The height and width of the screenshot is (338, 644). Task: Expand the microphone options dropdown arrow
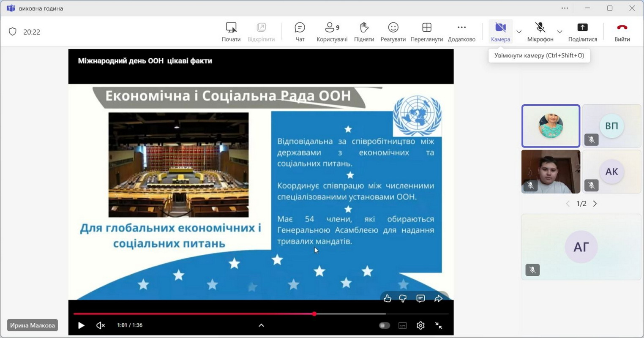point(559,32)
